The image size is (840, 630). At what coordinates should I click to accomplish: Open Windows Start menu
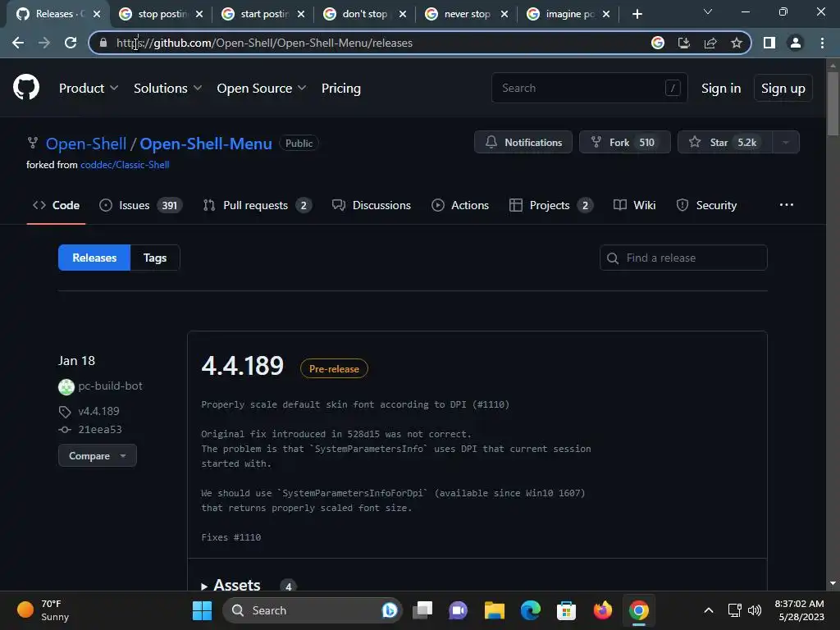pos(202,610)
